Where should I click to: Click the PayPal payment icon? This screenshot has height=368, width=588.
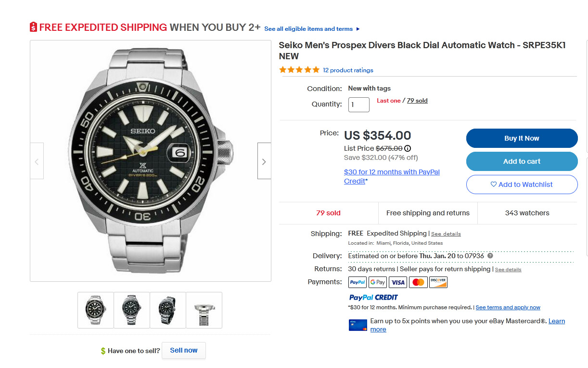pos(357,282)
